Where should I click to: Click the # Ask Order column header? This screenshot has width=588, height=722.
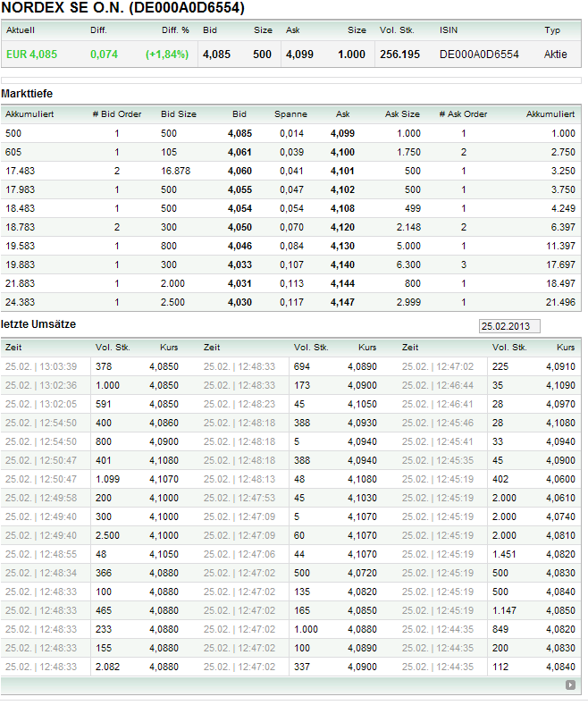463,114
